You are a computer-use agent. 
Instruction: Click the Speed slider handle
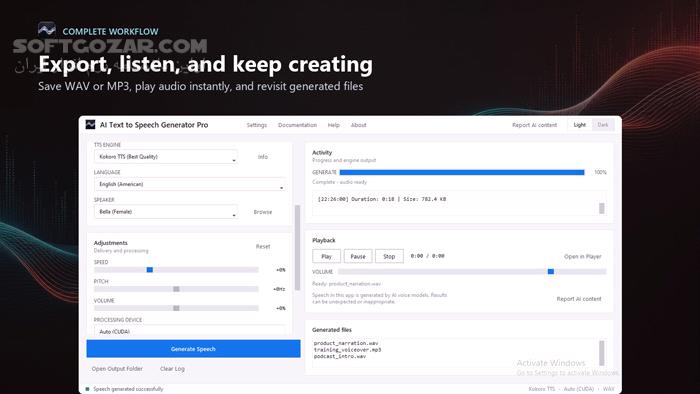[150, 270]
